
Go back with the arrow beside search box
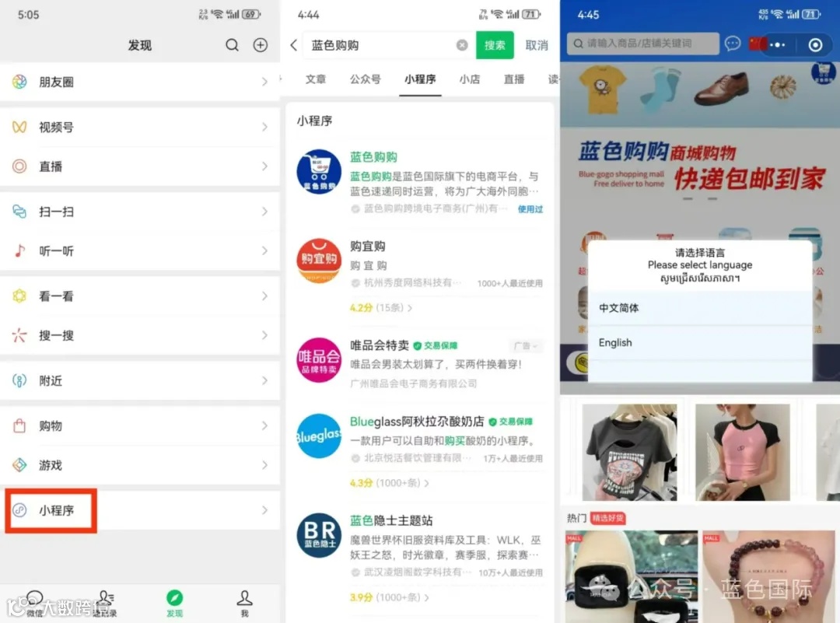[x=293, y=45]
